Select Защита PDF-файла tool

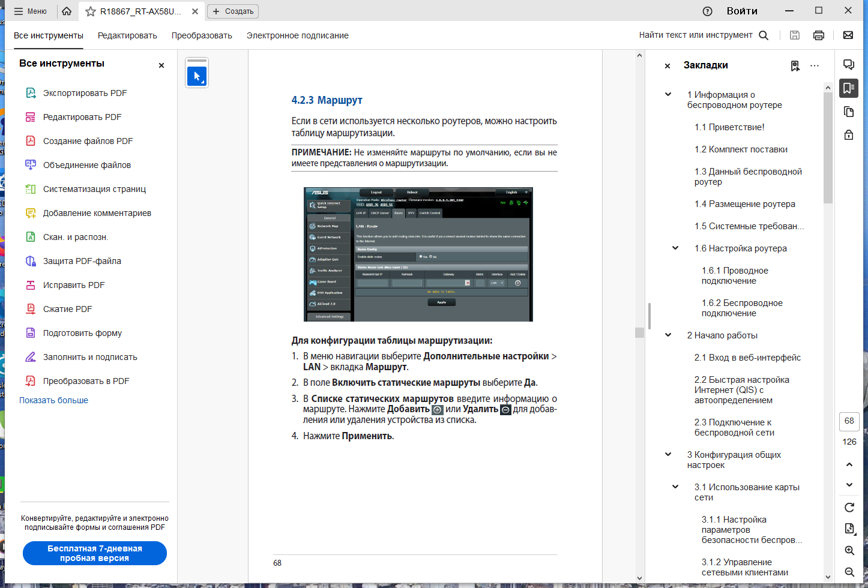click(x=82, y=261)
